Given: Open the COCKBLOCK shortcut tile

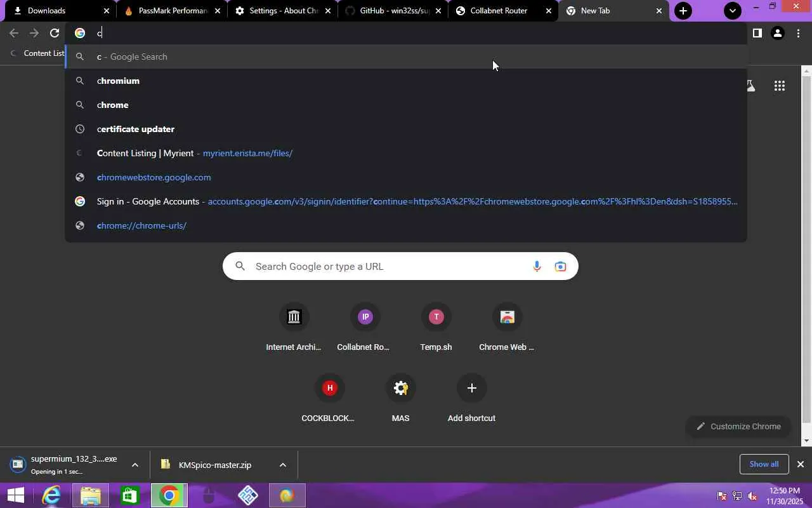Looking at the screenshot, I should [x=329, y=399].
